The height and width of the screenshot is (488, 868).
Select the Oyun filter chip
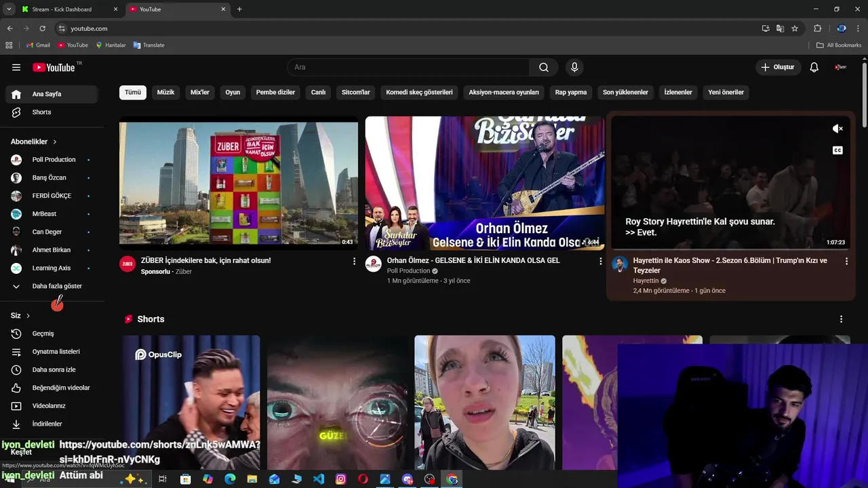coord(233,92)
